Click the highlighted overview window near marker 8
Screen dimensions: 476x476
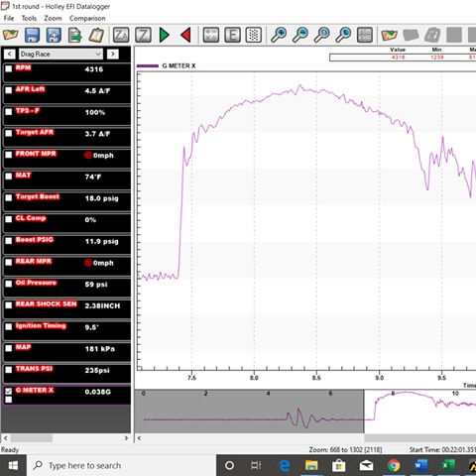point(420,412)
